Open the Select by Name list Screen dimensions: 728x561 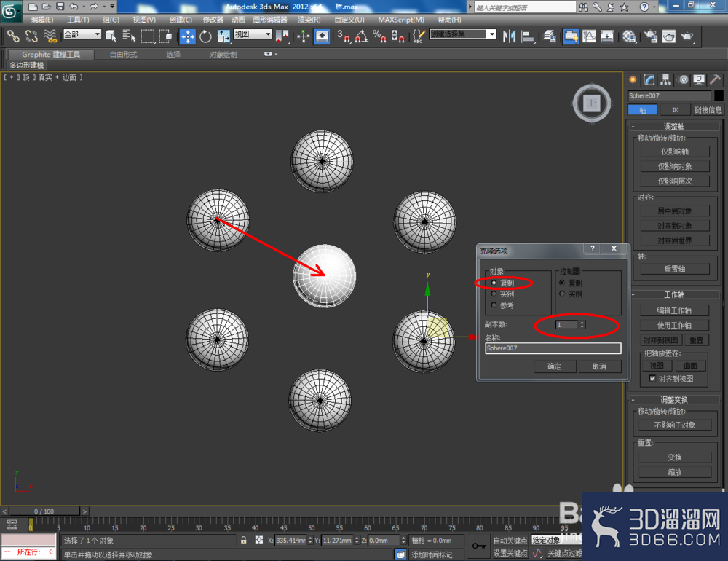[129, 36]
